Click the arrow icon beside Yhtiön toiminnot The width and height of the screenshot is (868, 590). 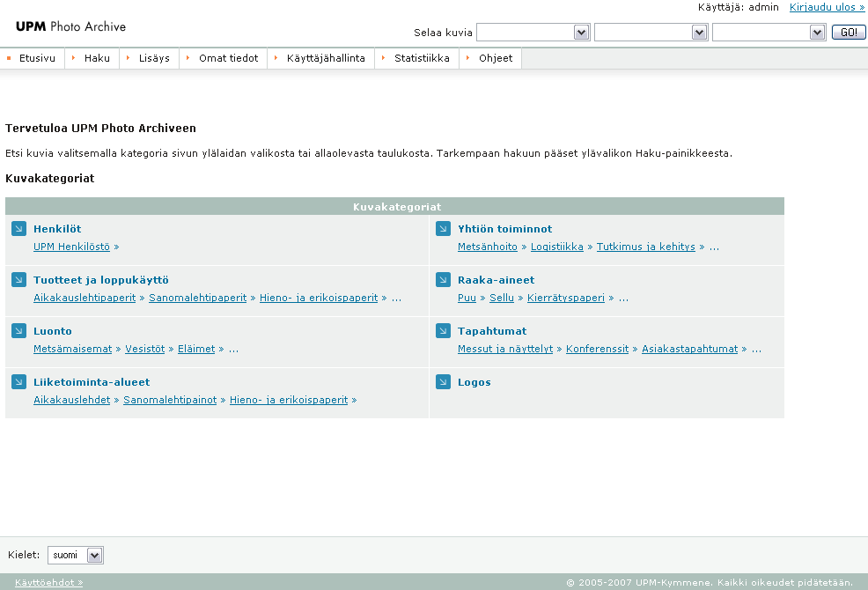pyautogui.click(x=443, y=228)
